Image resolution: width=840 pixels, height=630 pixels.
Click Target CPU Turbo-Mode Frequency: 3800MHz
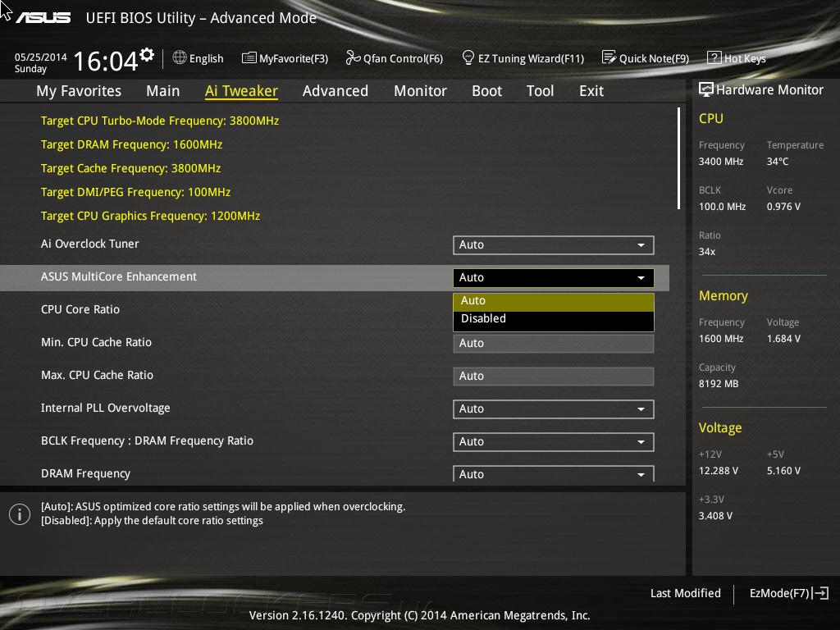point(160,121)
